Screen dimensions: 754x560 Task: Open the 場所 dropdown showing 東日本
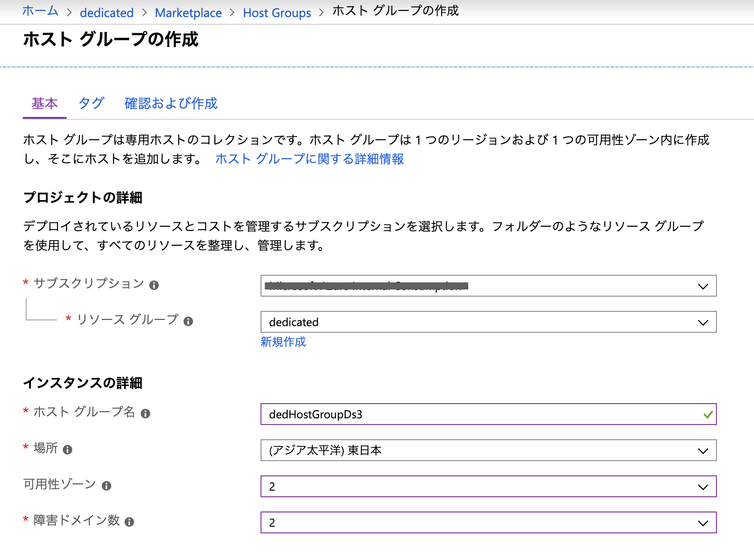(x=488, y=451)
